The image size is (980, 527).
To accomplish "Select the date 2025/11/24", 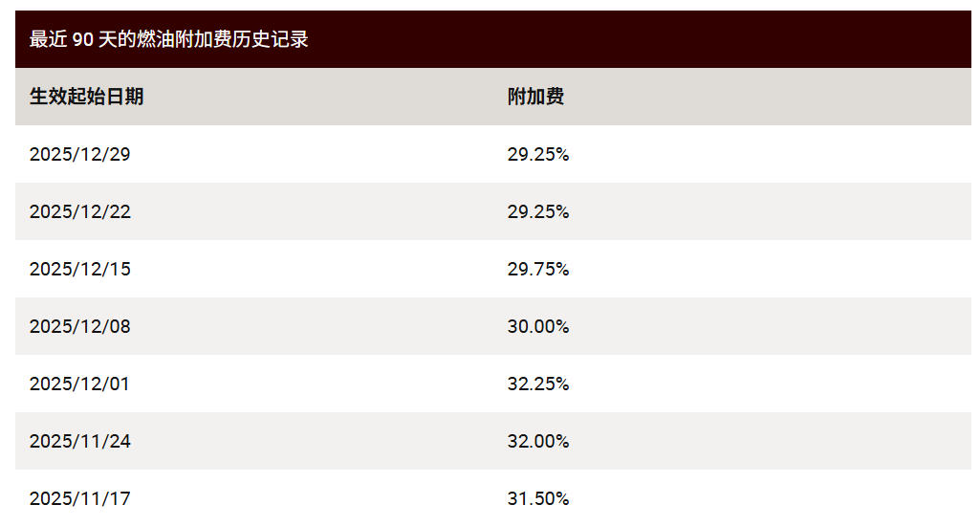I will [80, 441].
